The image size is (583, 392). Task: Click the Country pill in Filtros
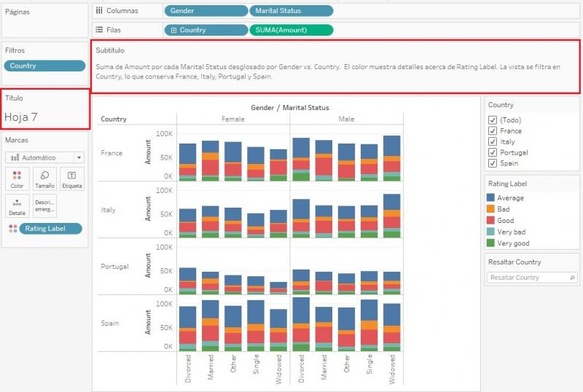coord(44,66)
